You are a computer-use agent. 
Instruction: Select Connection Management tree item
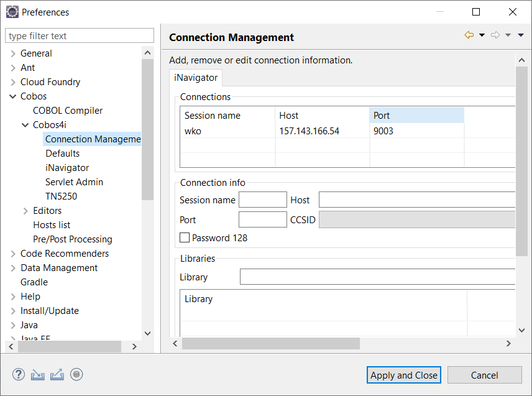[x=93, y=139]
